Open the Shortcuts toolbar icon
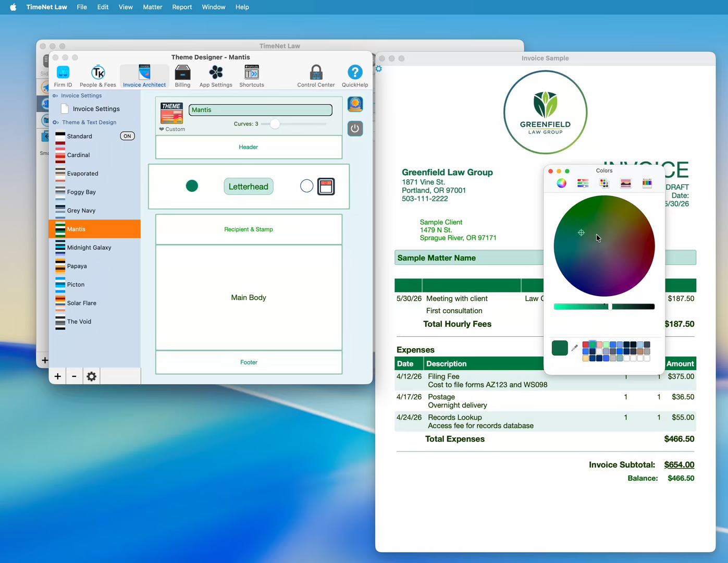Screen dimensions: 728x563 [252, 76]
